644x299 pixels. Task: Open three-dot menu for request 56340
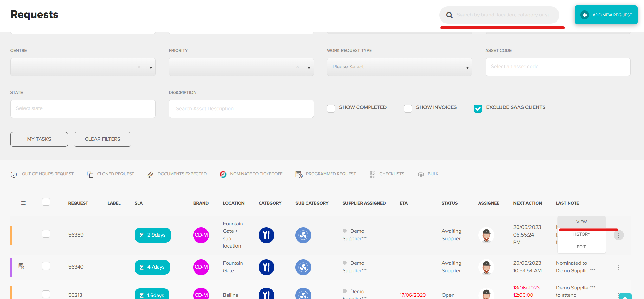click(618, 267)
